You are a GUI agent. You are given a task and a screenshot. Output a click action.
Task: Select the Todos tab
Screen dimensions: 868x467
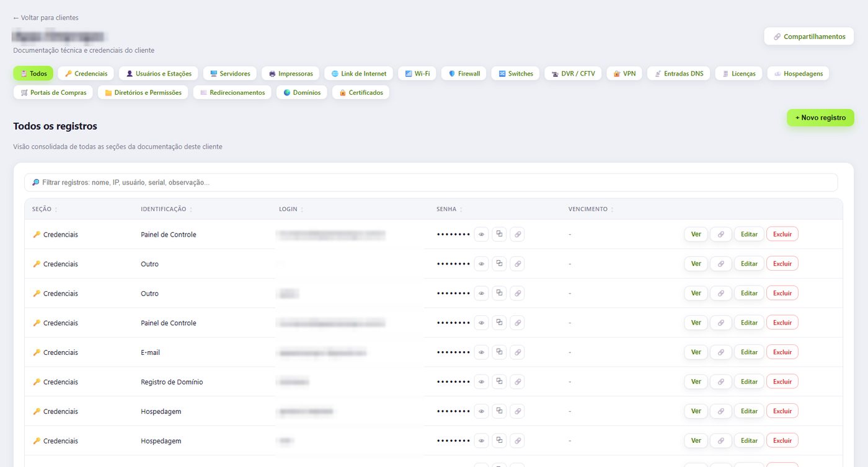click(x=33, y=74)
